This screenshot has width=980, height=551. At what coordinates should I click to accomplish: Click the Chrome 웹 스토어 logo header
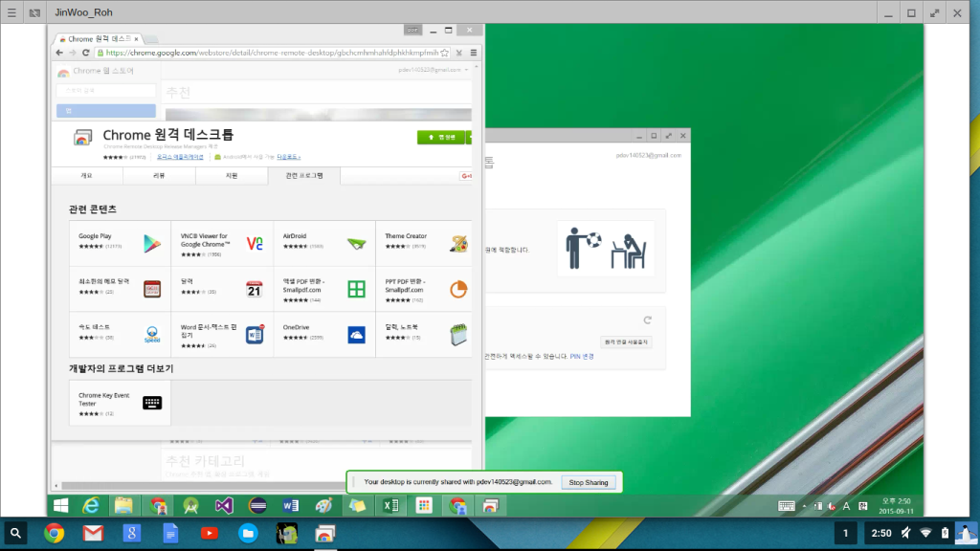[x=96, y=71]
